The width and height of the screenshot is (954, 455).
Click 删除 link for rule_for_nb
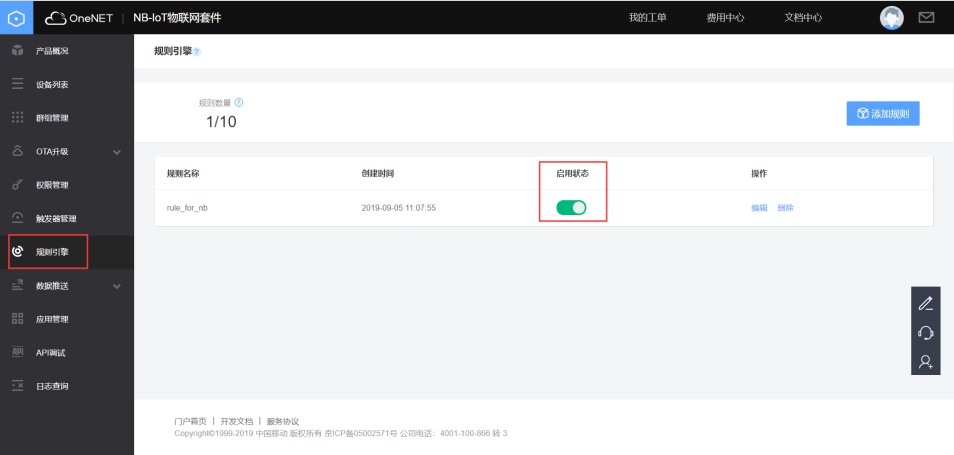click(785, 208)
